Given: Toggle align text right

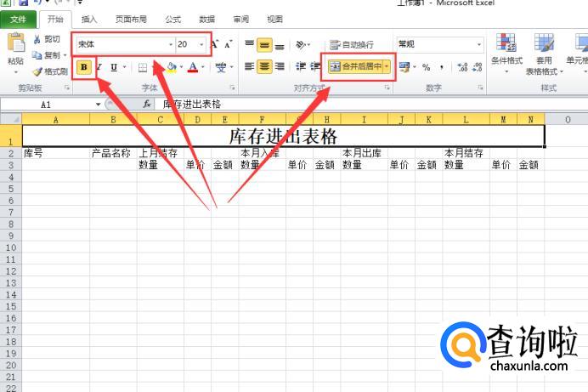Looking at the screenshot, I should 280,67.
